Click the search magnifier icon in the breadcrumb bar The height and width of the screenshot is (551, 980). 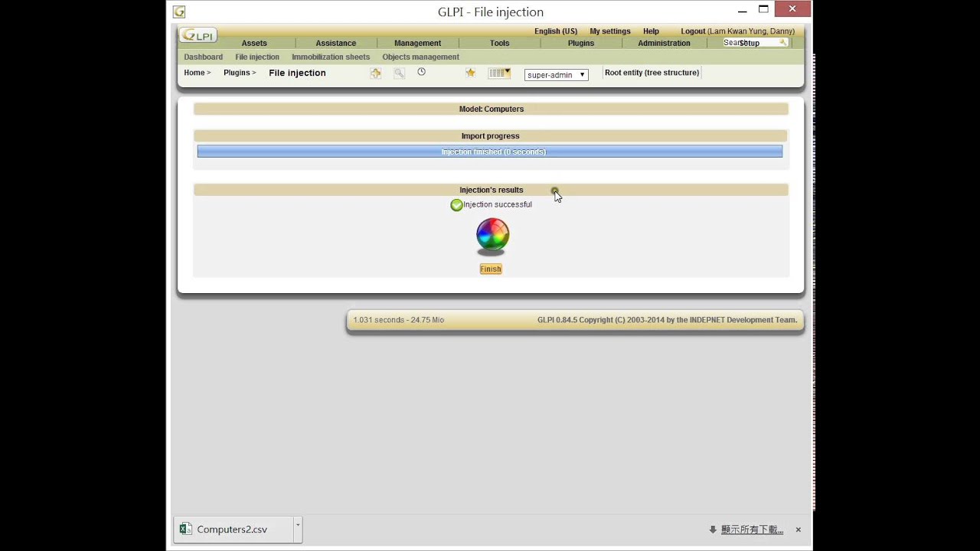point(399,73)
